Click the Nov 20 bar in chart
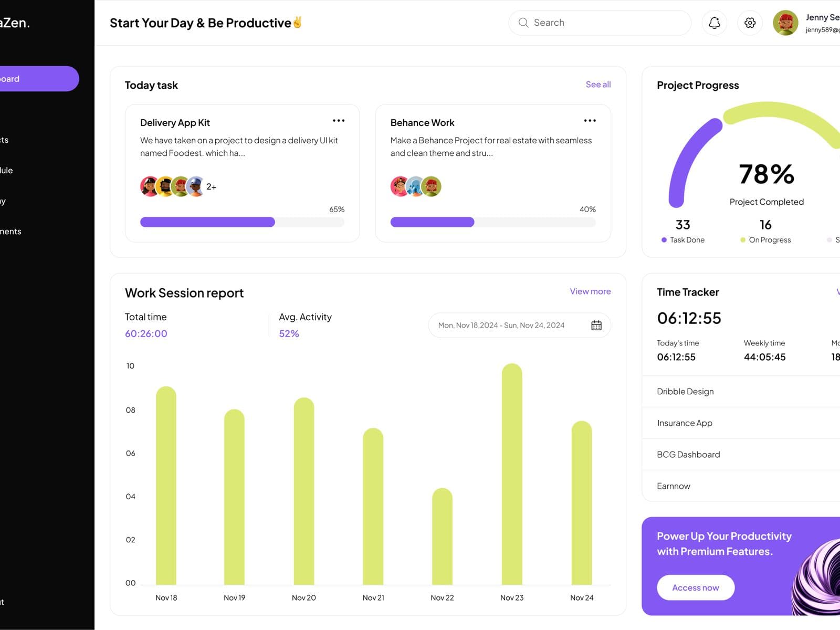840x630 pixels. pos(304,491)
